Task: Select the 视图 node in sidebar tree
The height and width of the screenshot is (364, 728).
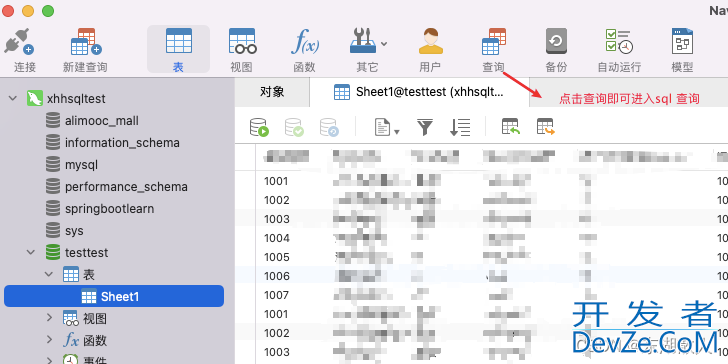Action: pyautogui.click(x=95, y=318)
